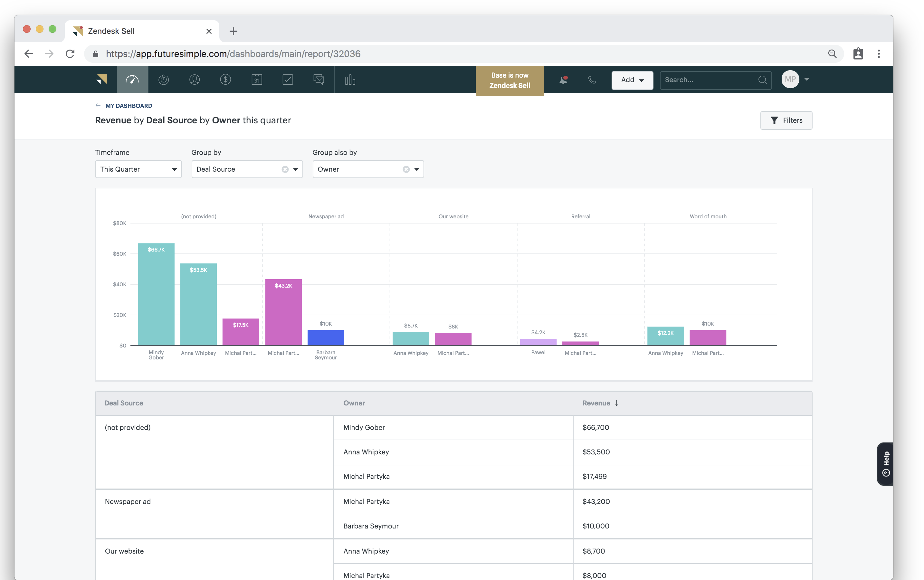924x580 pixels.
Task: Clear the Deal Source grouping
Action: click(x=285, y=169)
